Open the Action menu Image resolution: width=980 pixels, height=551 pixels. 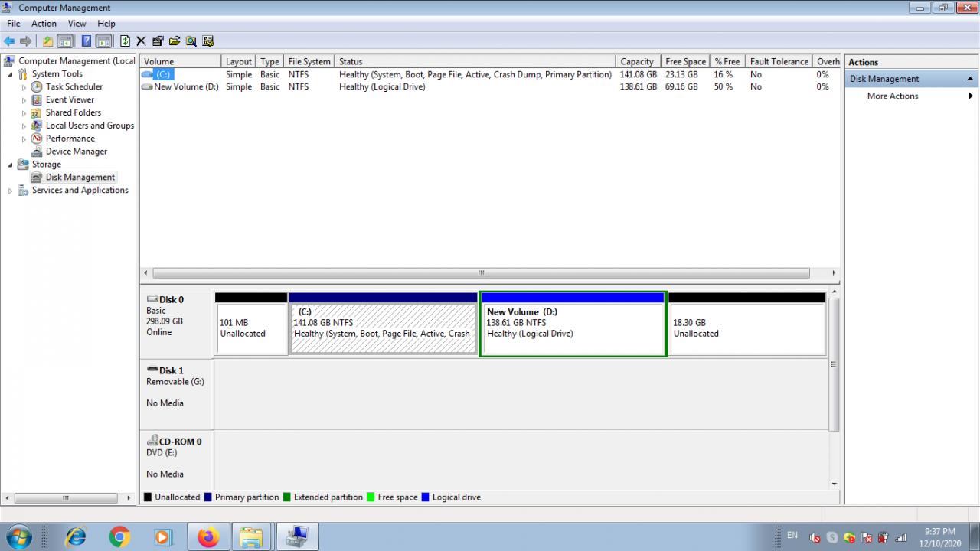(44, 24)
